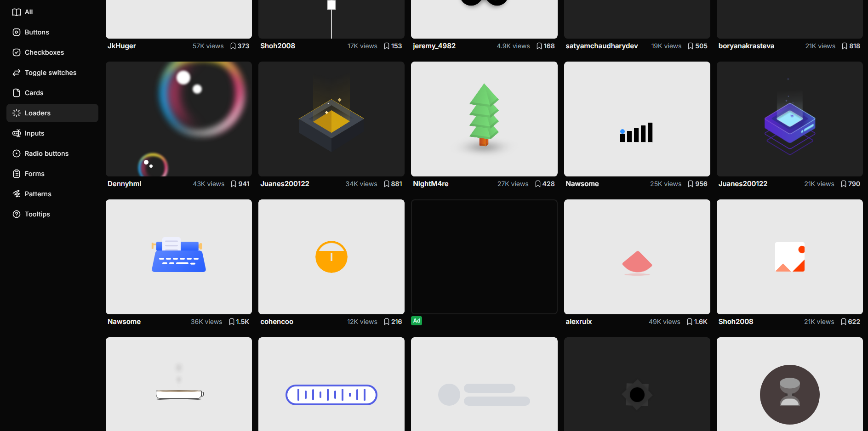Save alexruix's loader with bookmark icon
Viewport: 868px width, 431px height.
(x=689, y=322)
